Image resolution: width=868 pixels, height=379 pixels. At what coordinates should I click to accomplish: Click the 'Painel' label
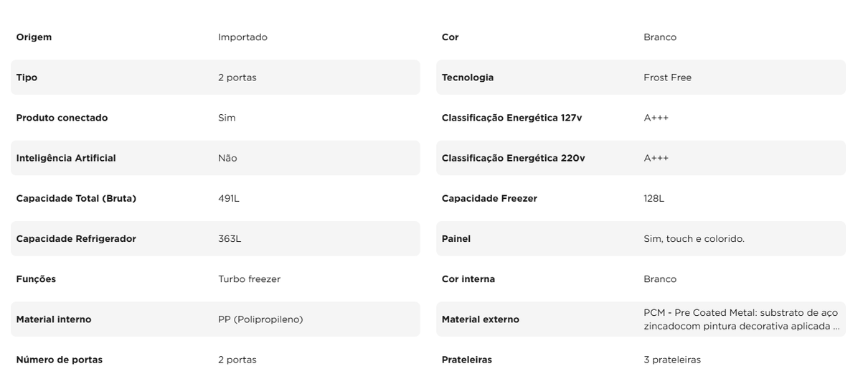tap(456, 239)
